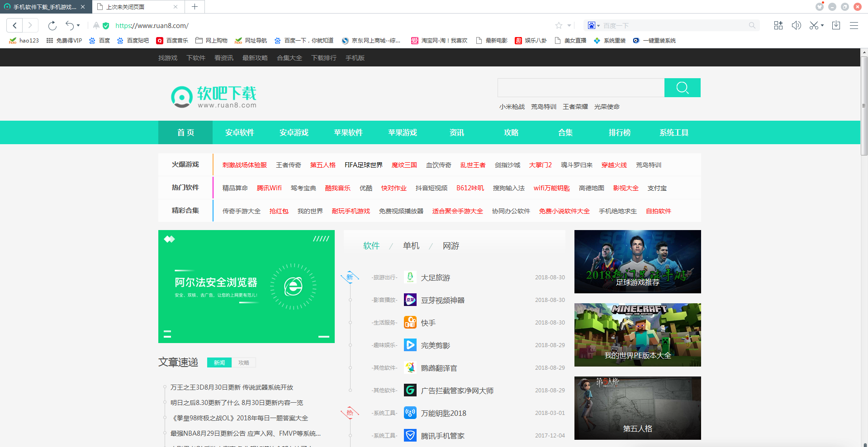The width and height of the screenshot is (868, 447).
Task: Open the 腾讯Wifi software link
Action: tap(269, 188)
